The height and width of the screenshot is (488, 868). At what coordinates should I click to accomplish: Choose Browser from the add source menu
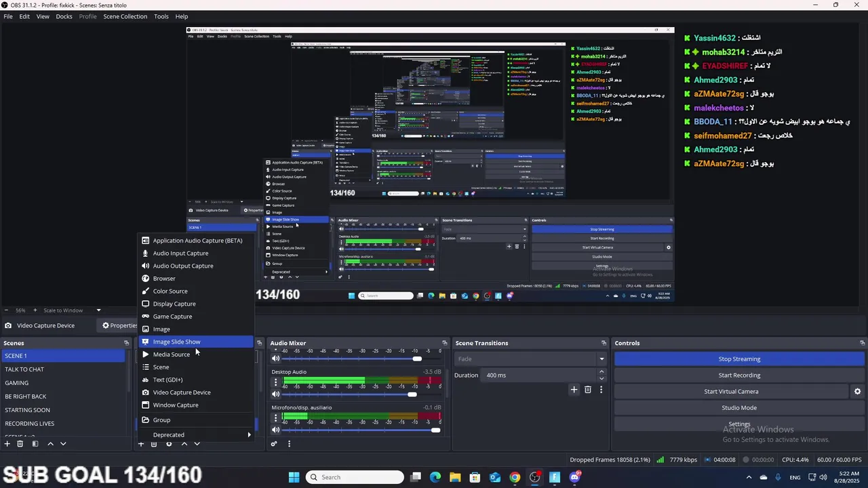196,279
